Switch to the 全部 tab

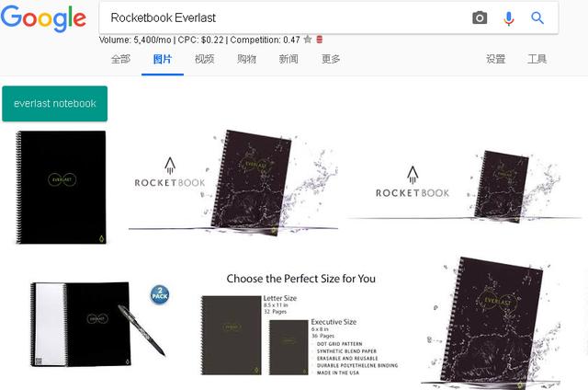pyautogui.click(x=120, y=59)
